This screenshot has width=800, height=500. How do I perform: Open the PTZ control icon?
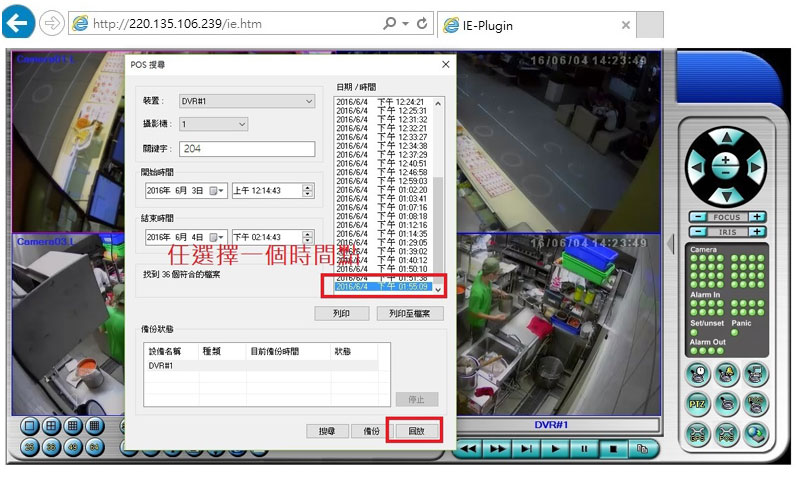(697, 404)
